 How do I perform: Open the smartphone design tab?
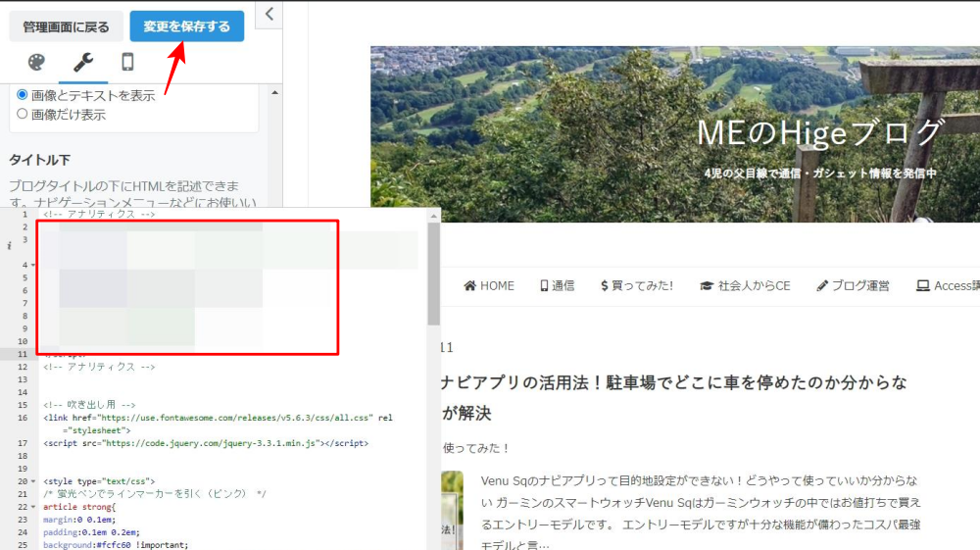[127, 62]
